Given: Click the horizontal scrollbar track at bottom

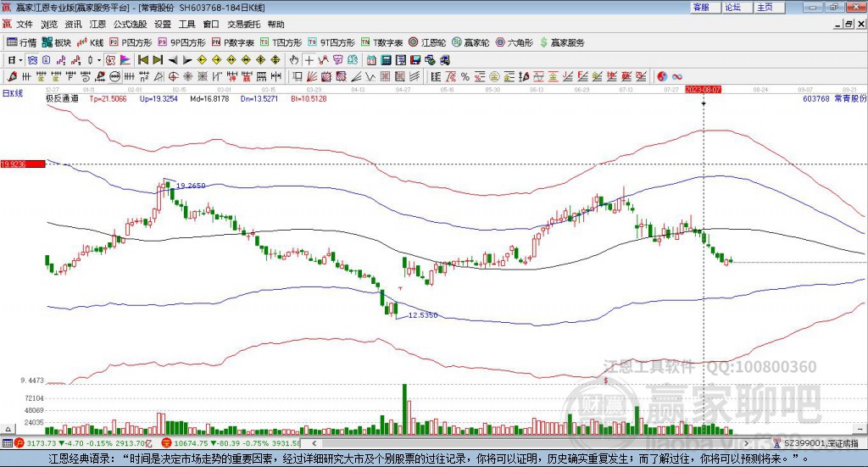Looking at the screenshot, I should pos(531,443).
